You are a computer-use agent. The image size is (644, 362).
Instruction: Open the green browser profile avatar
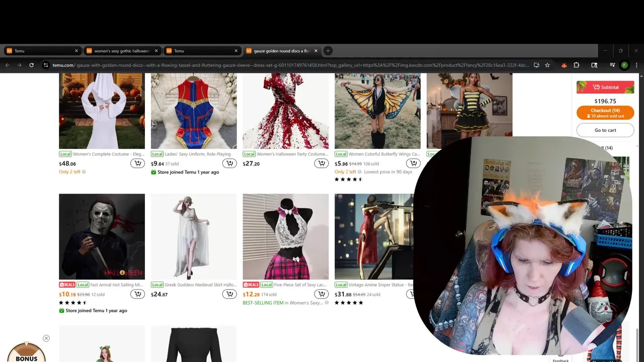click(x=624, y=65)
